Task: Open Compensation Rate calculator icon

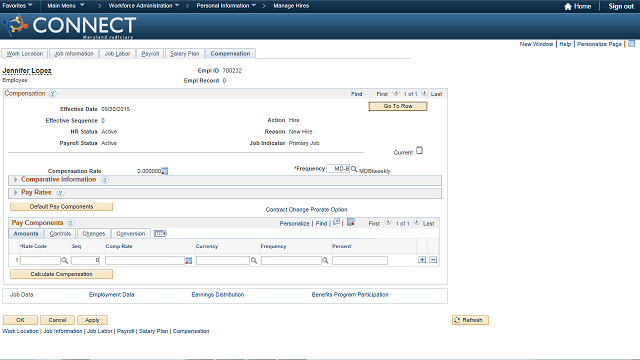Action: [164, 171]
